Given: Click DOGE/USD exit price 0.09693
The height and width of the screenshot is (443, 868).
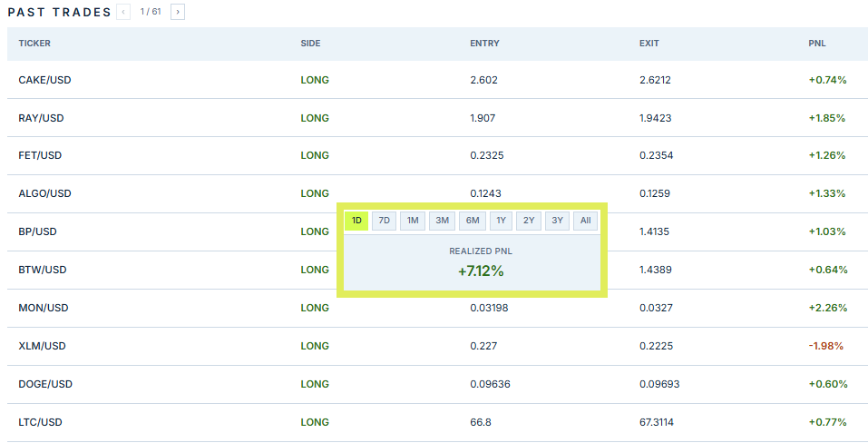Looking at the screenshot, I should click(x=659, y=384).
